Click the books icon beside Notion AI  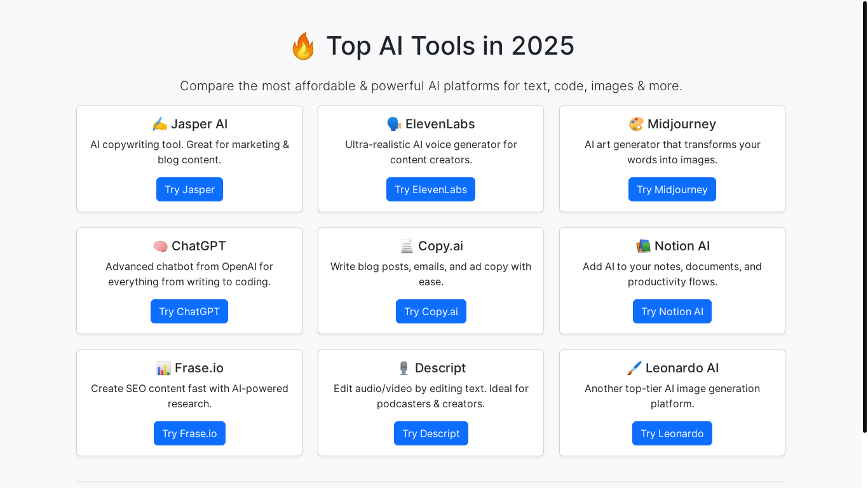tap(643, 247)
